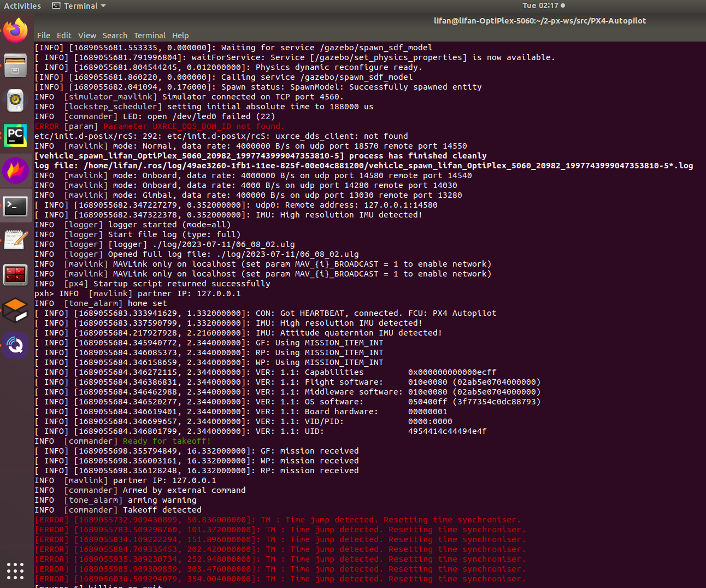Launch Firefox from the dock

[x=15, y=30]
